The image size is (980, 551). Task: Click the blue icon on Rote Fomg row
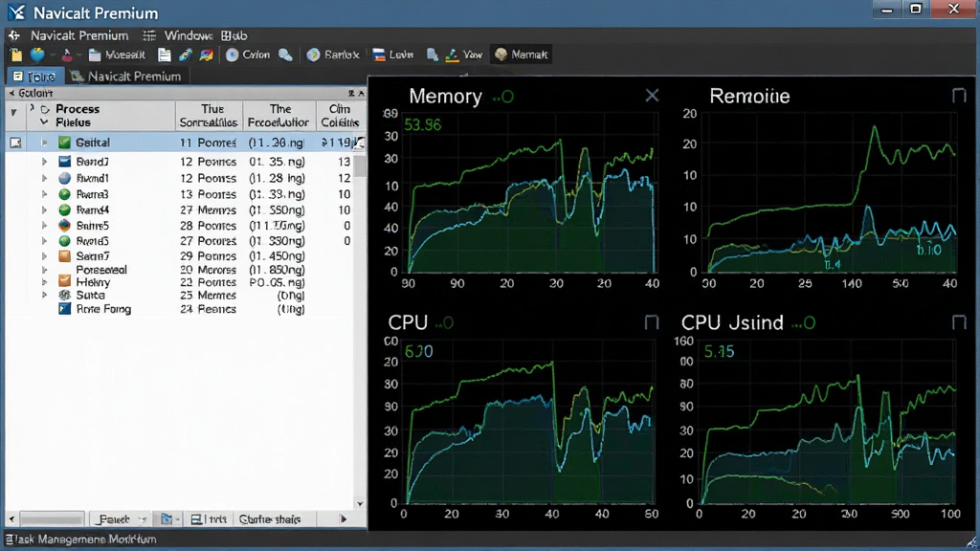[64, 309]
